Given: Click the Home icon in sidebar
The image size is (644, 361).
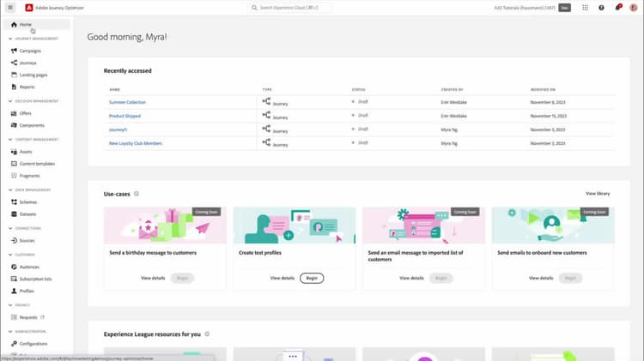Looking at the screenshot, I should 14,25.
